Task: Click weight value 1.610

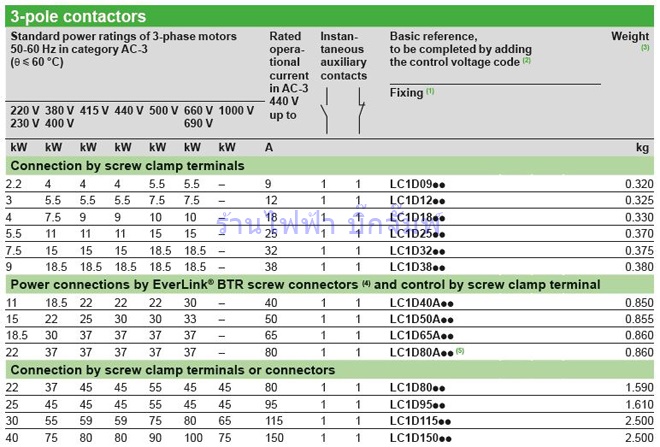Action: pyautogui.click(x=639, y=404)
